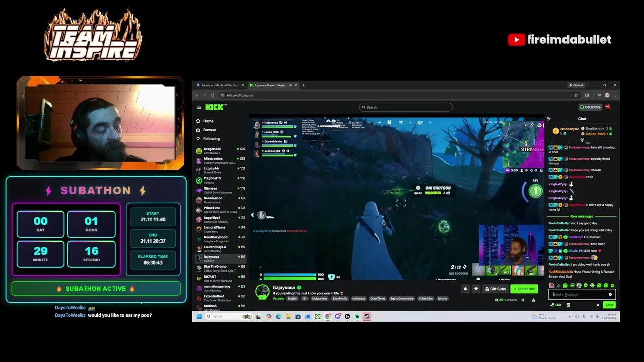Click the erocbaby82 top gifter entry
The image size is (644, 362).
tap(566, 131)
